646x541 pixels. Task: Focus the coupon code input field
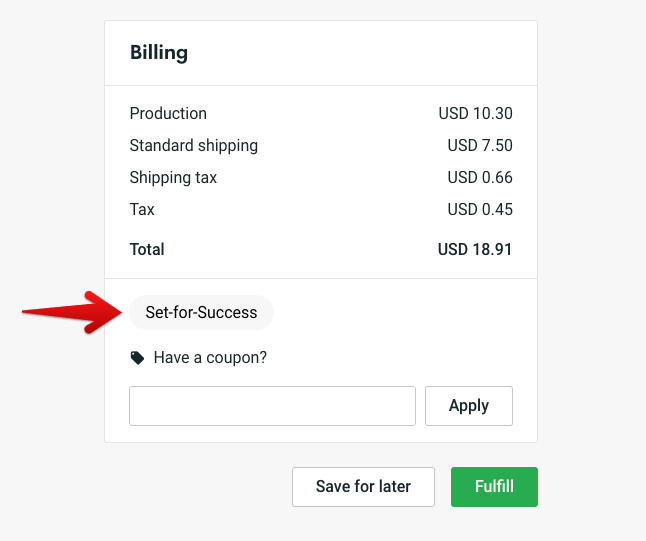point(272,406)
